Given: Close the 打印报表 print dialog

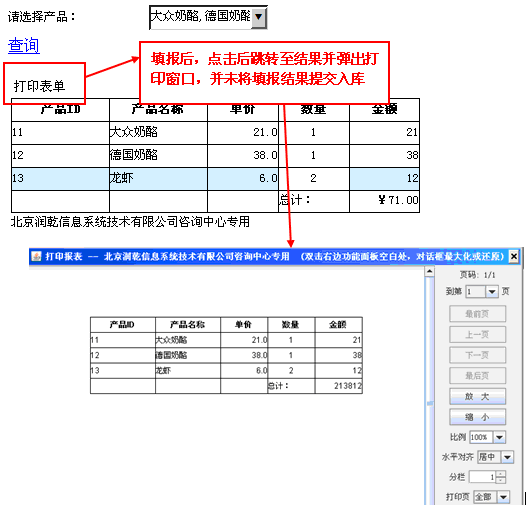Looking at the screenshot, I should point(514,257).
